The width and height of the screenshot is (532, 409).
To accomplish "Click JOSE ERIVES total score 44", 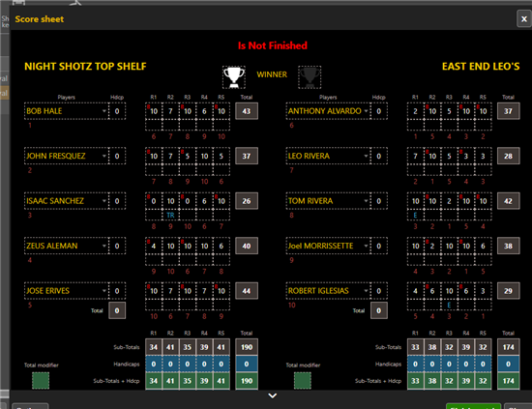I will click(x=247, y=291).
